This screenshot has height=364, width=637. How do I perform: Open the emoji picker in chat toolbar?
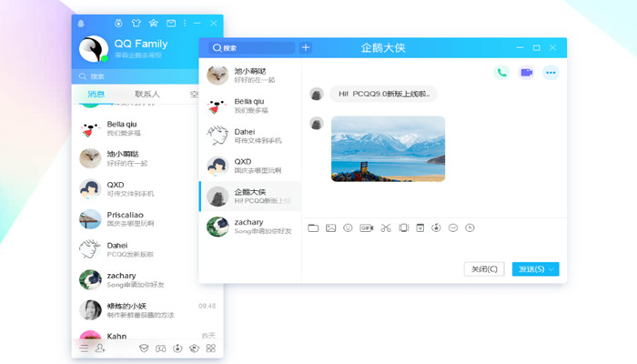click(x=348, y=227)
